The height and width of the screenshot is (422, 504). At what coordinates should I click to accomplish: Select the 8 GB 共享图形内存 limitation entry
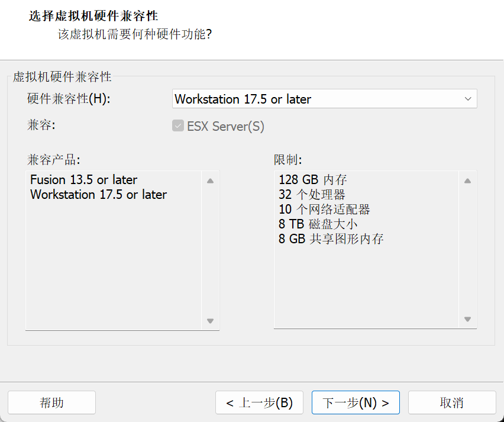pos(331,239)
